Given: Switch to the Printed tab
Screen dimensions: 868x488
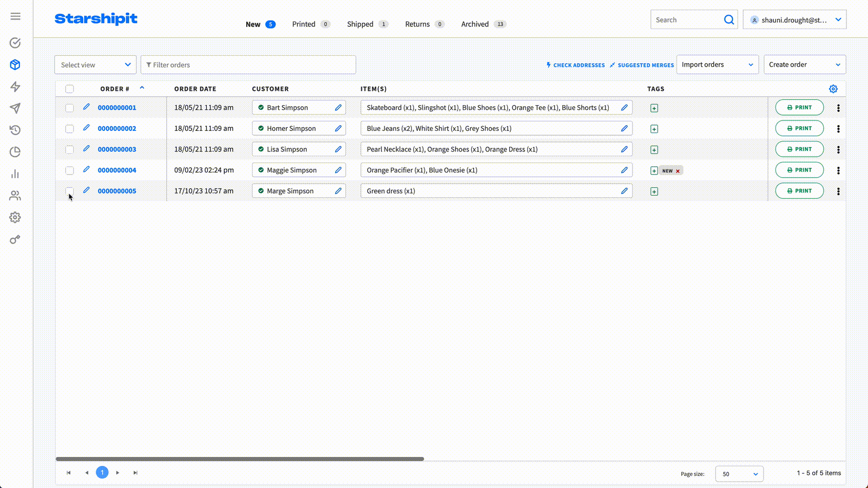Looking at the screenshot, I should (311, 24).
